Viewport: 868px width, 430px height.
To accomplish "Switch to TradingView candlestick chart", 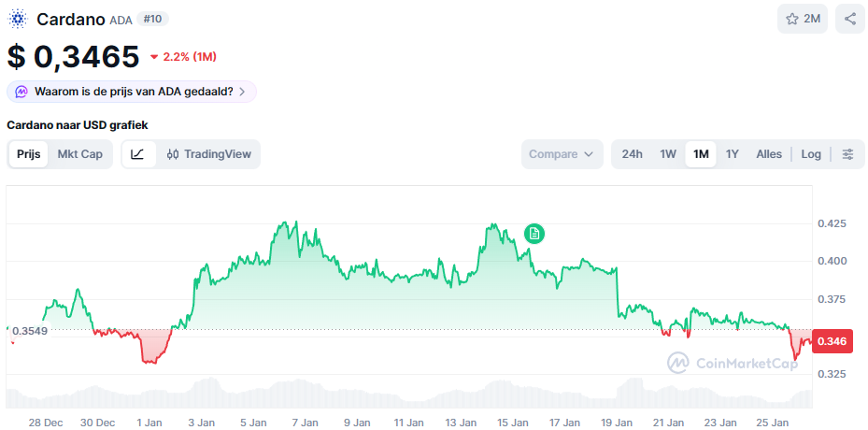I will click(209, 154).
